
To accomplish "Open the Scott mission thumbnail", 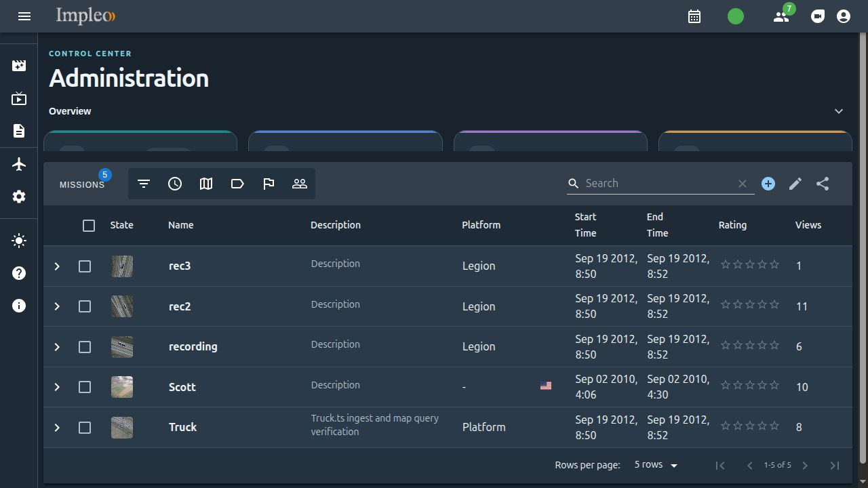I will pos(122,387).
